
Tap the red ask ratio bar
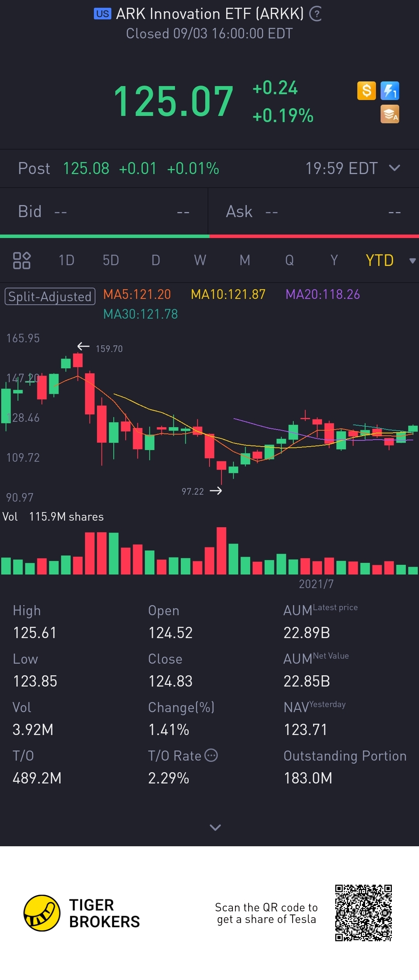click(x=314, y=236)
